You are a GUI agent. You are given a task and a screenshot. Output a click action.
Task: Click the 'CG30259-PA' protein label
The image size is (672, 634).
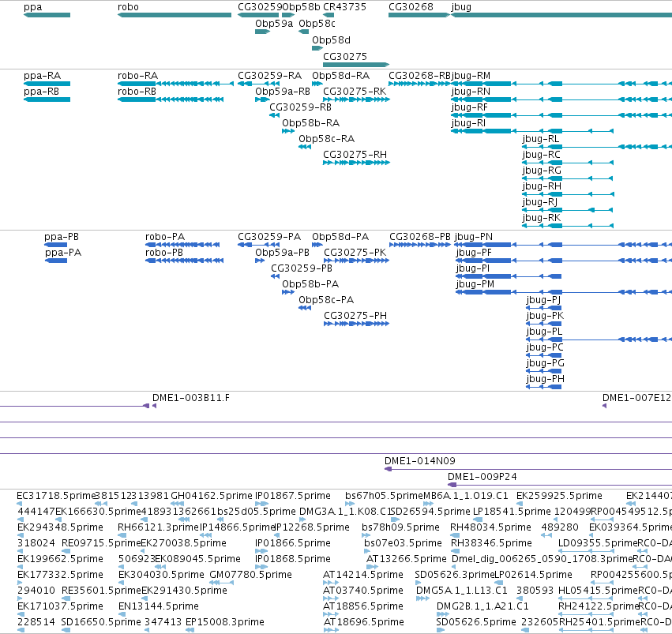[x=269, y=237]
